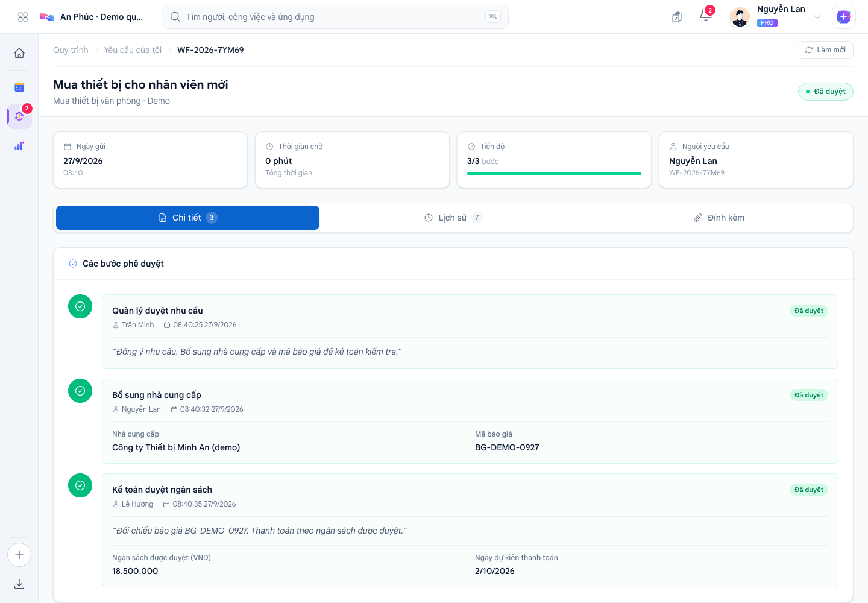Go to Quy trình breadcrumb

click(71, 50)
